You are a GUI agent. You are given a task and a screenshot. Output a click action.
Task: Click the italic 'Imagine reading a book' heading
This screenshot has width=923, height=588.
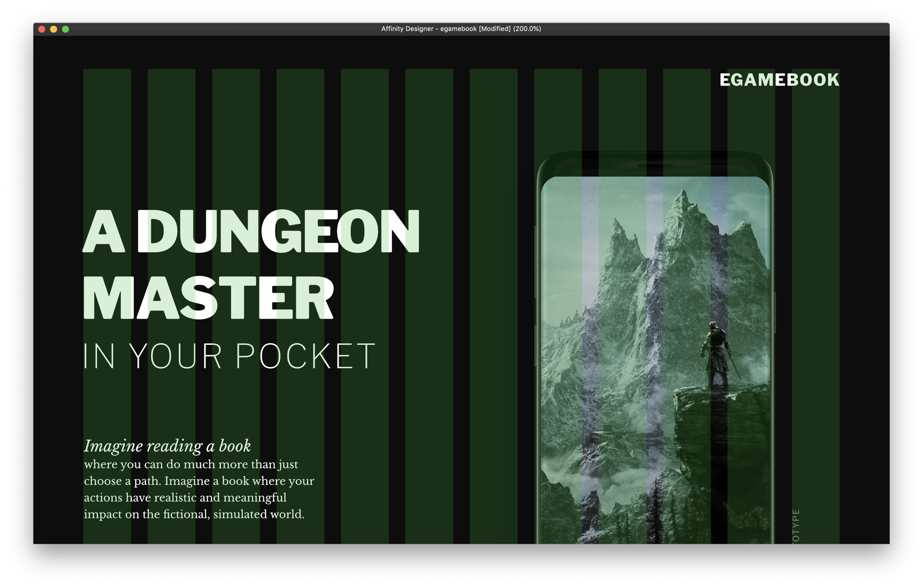coord(167,446)
